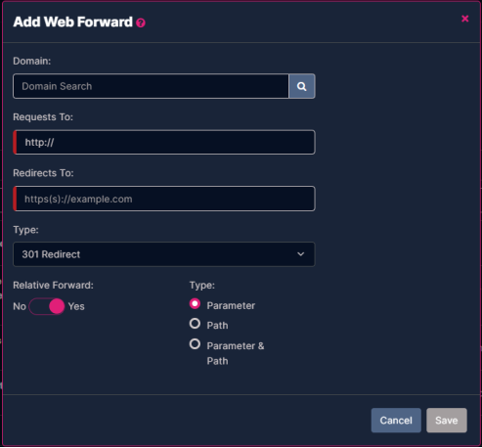The image size is (482, 448).
Task: Choose the Parameter & Path radio option
Action: pyautogui.click(x=195, y=344)
